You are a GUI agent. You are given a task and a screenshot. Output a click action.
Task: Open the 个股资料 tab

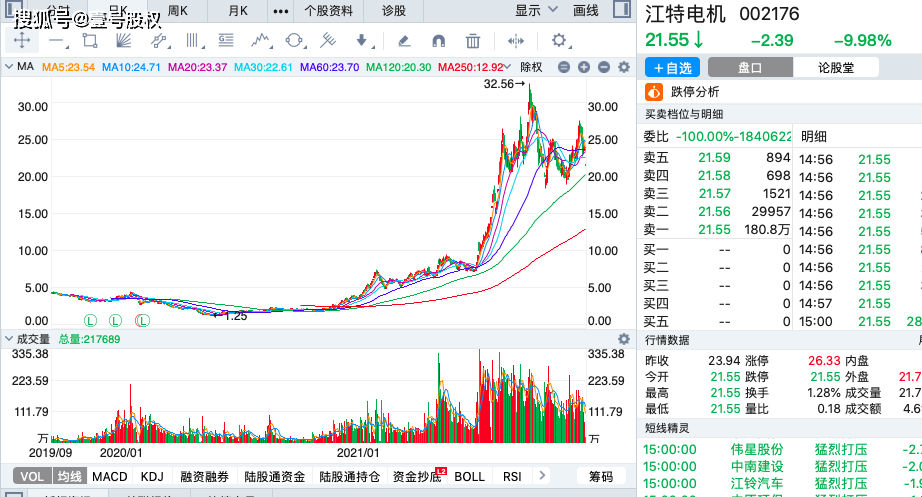328,11
